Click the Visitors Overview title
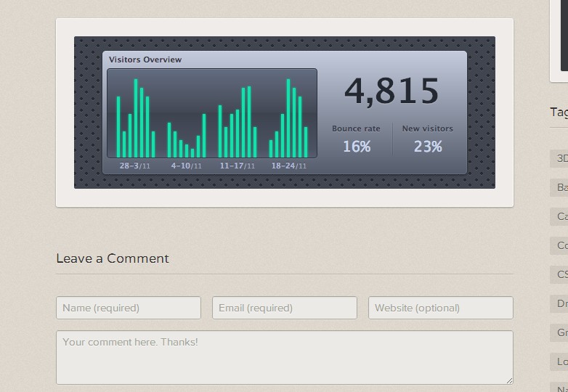The image size is (568, 392). 145,60
